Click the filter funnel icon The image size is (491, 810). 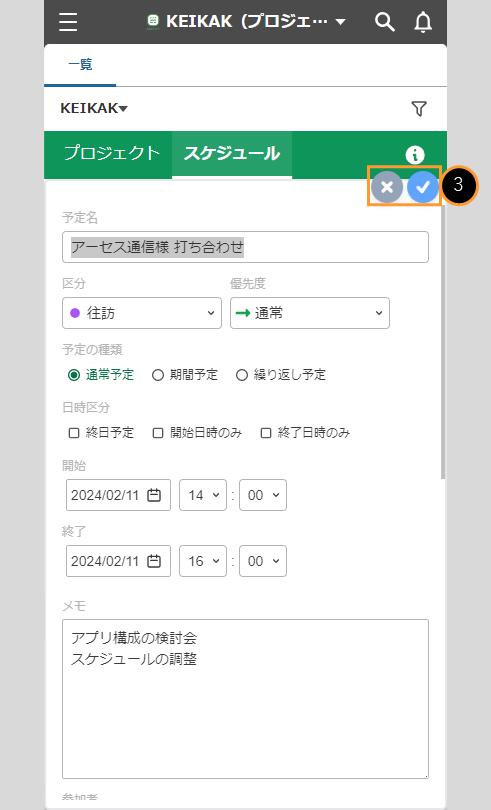pos(419,108)
